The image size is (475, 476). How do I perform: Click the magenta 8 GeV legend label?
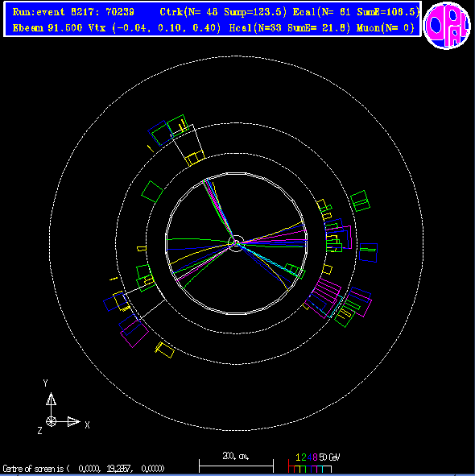pos(315,457)
